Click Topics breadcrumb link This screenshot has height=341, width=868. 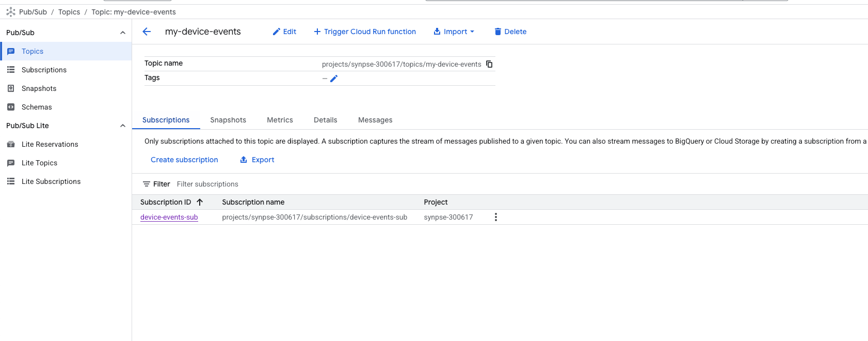[69, 12]
